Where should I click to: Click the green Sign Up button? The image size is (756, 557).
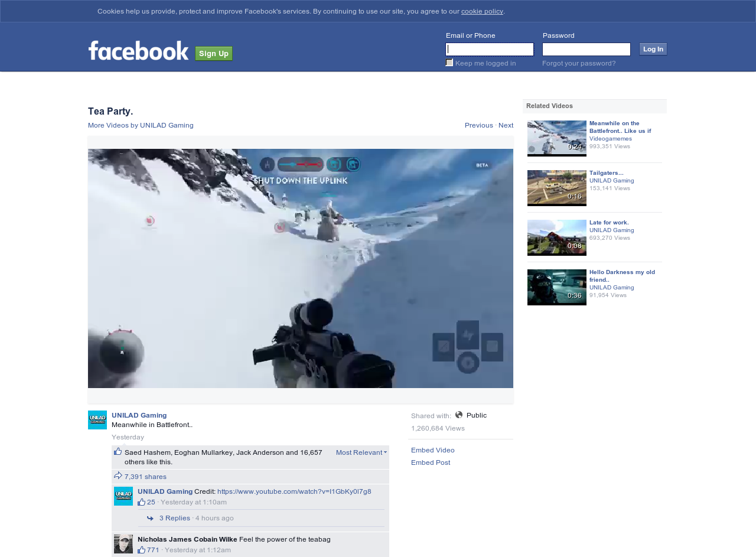214,54
